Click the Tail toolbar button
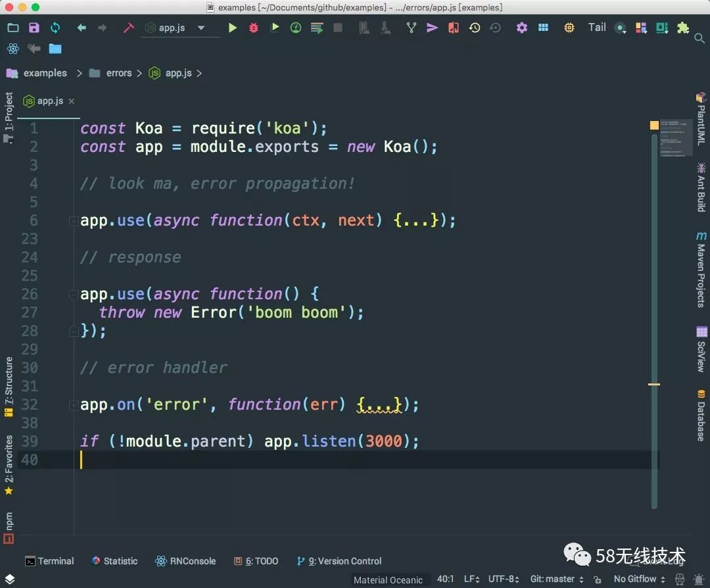710x588 pixels. [x=597, y=27]
